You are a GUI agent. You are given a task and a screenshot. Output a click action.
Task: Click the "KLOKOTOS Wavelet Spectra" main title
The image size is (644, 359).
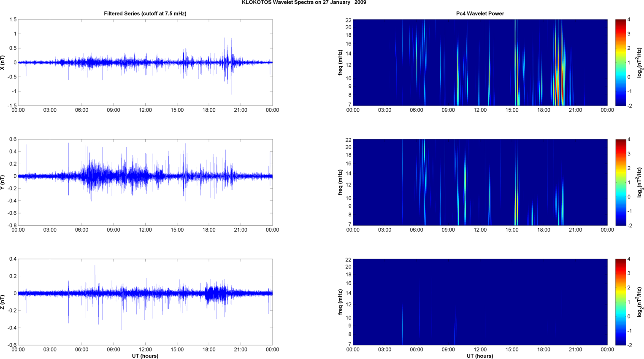click(304, 3)
